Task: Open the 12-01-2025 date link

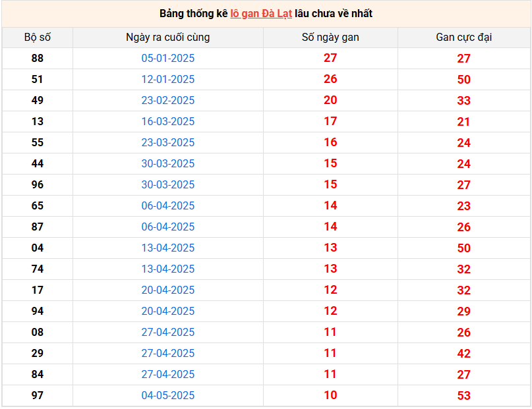Action: point(168,80)
